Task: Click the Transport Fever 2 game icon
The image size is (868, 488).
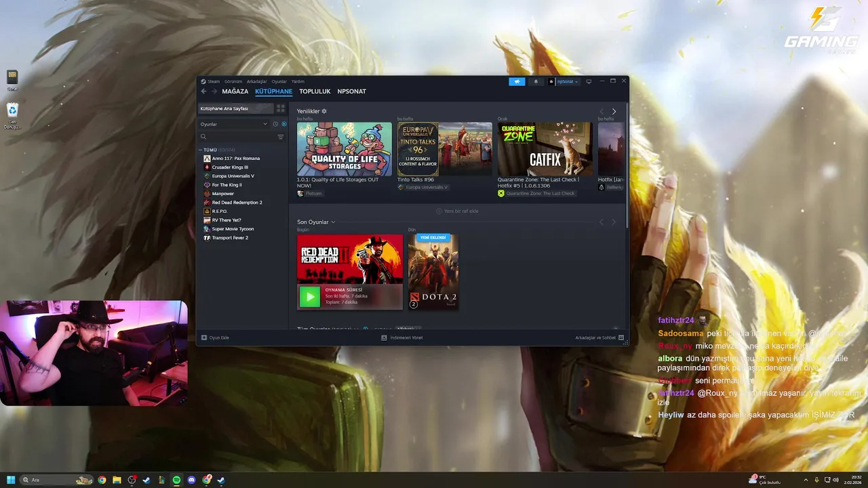Action: [207, 238]
